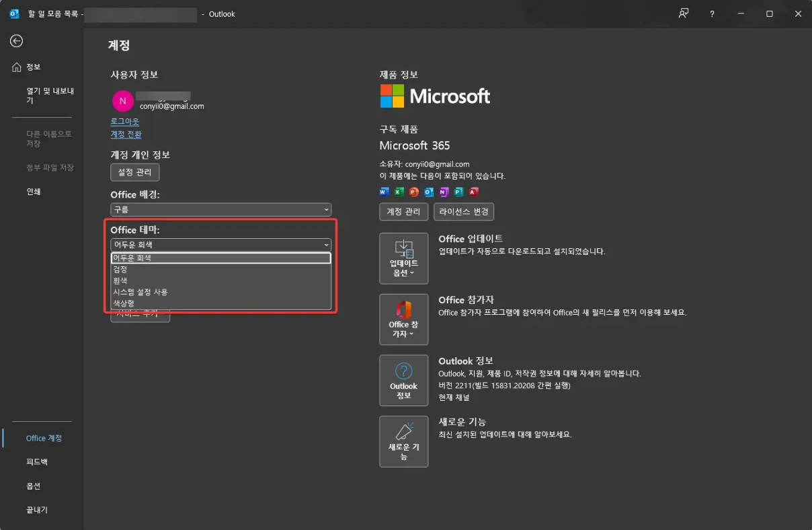Image resolution: width=812 pixels, height=530 pixels.
Task: Click the user avatar with letter N
Action: point(122,101)
